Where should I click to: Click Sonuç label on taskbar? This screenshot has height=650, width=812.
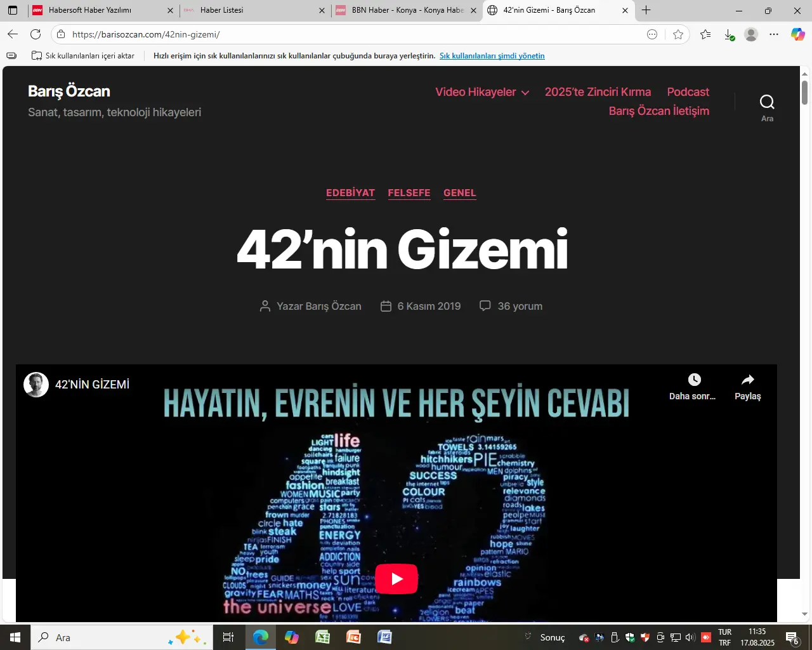click(x=553, y=637)
